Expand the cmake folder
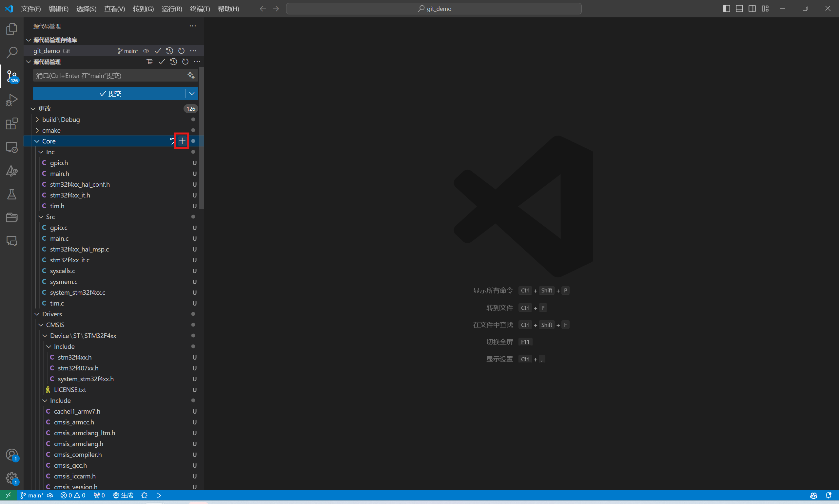Image resolution: width=839 pixels, height=504 pixels. pos(37,130)
